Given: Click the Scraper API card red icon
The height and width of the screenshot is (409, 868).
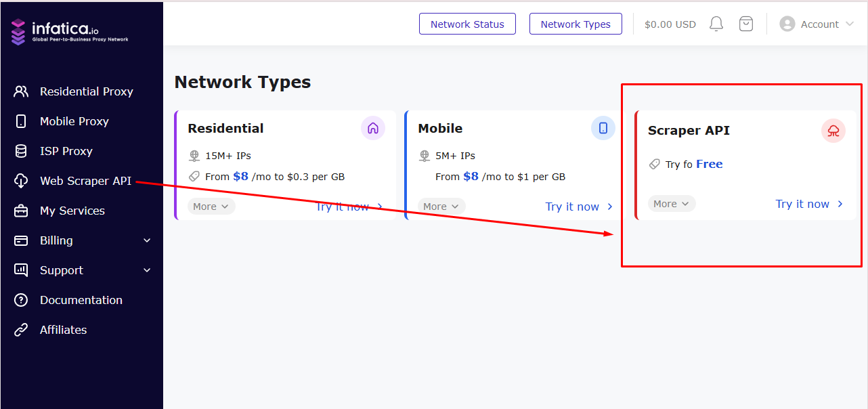Looking at the screenshot, I should click(833, 131).
